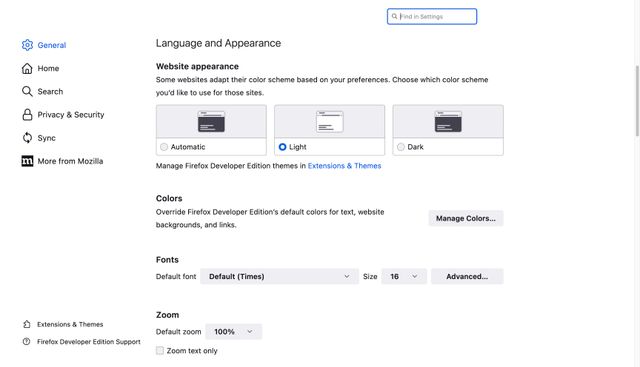Click the Sync arrows icon
This screenshot has height=367, width=640.
(27, 138)
